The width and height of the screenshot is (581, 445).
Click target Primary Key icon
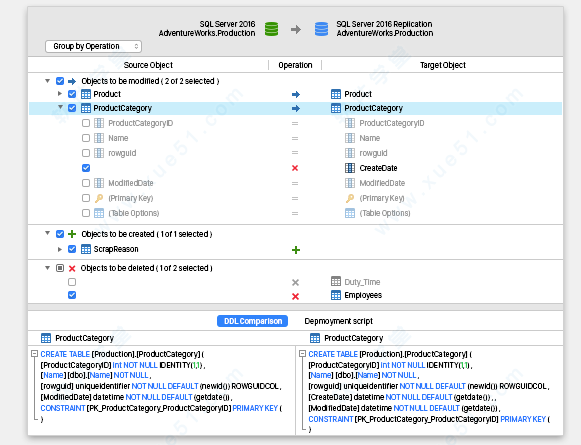coord(350,198)
